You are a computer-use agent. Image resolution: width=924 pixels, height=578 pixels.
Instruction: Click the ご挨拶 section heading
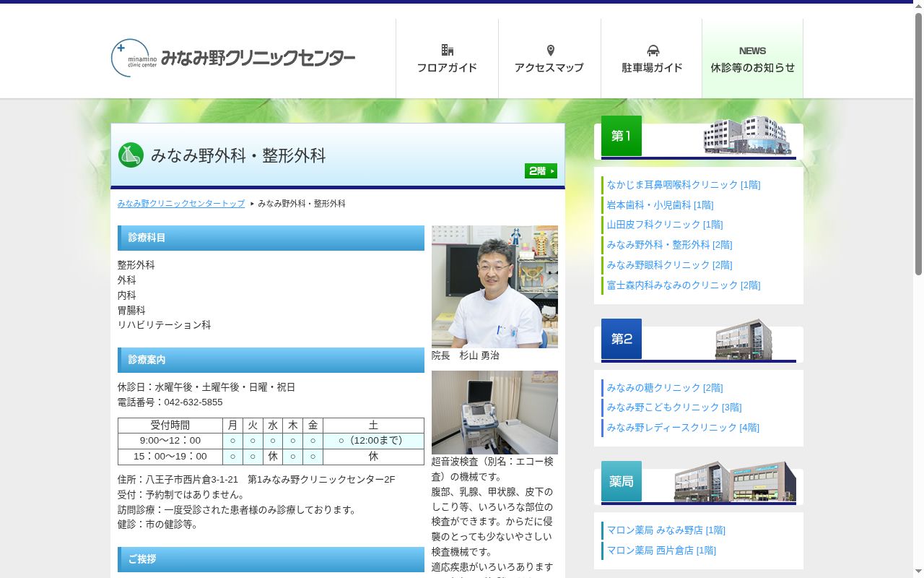271,559
